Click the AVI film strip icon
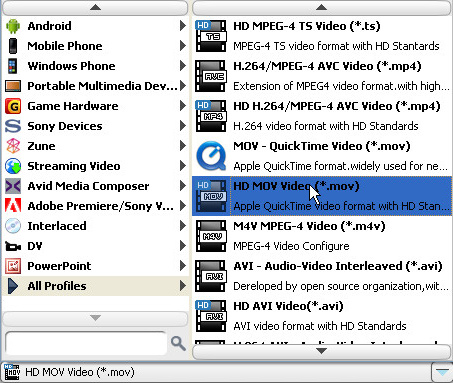The image size is (453, 383). pos(211,276)
